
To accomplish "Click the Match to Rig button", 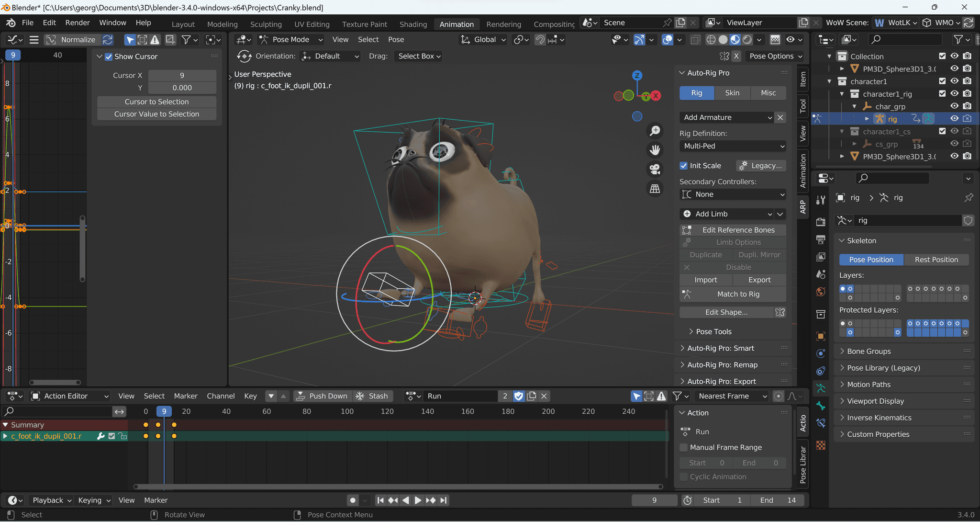I will [739, 294].
